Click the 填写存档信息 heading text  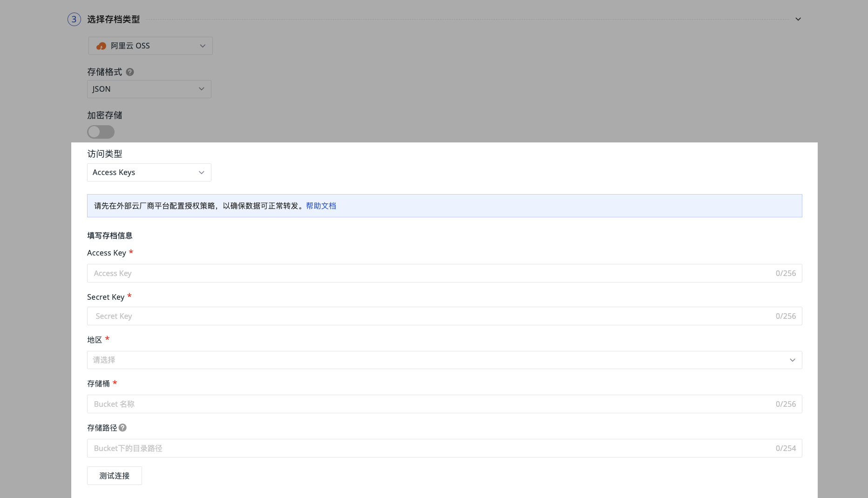pos(110,236)
